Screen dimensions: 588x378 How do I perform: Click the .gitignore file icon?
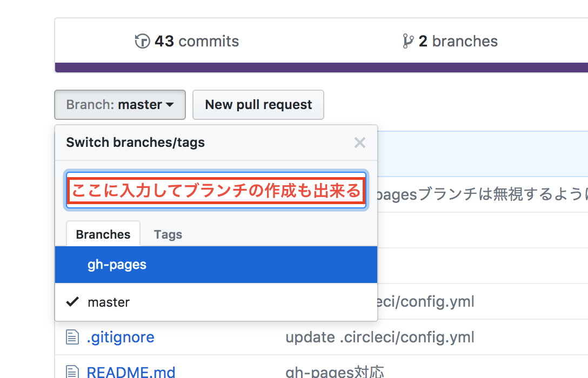pyautogui.click(x=72, y=337)
